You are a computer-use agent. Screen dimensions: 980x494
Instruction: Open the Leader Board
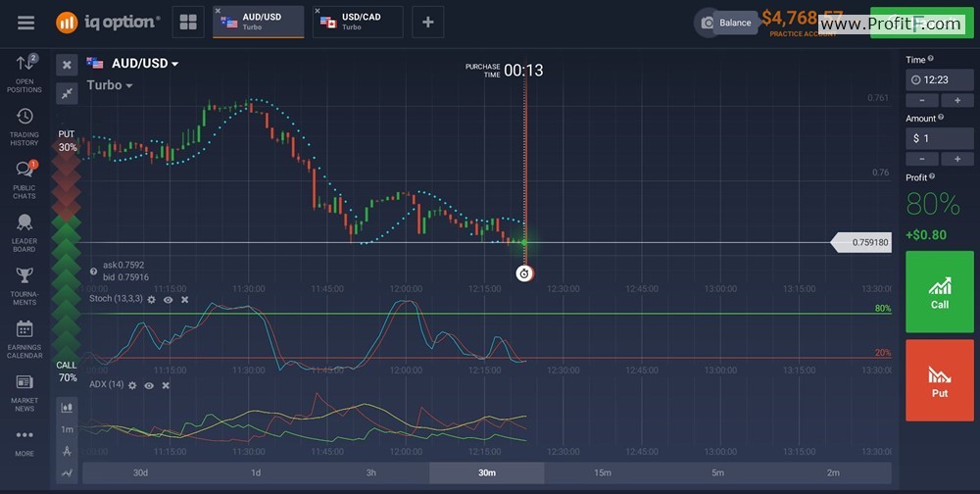[24, 233]
